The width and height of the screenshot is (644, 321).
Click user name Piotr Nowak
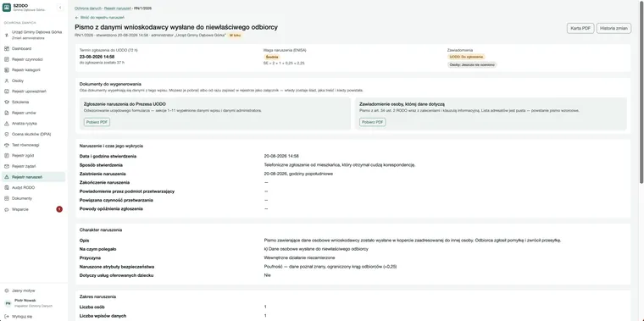click(x=25, y=301)
